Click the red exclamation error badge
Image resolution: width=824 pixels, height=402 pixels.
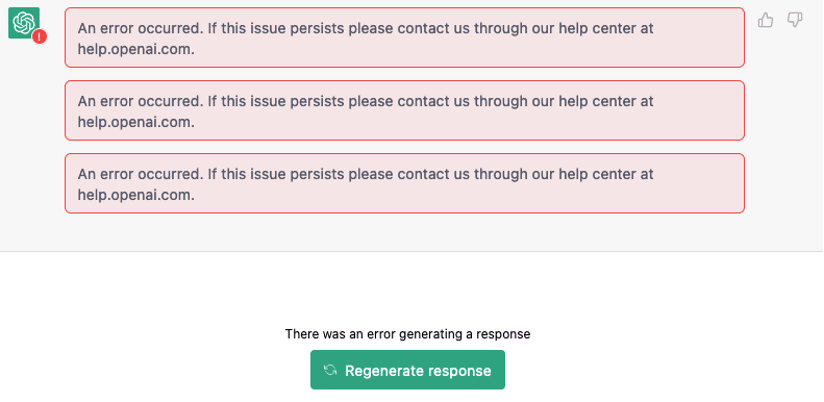39,37
